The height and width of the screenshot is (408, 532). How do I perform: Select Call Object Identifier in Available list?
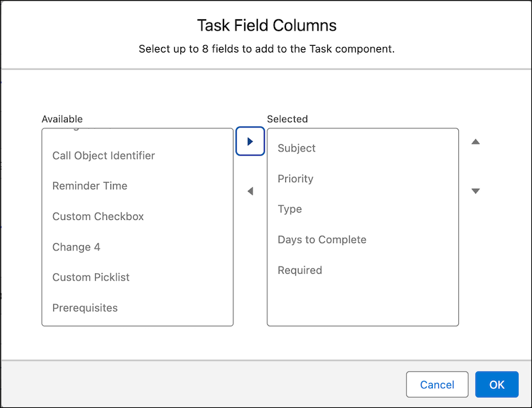point(138,155)
